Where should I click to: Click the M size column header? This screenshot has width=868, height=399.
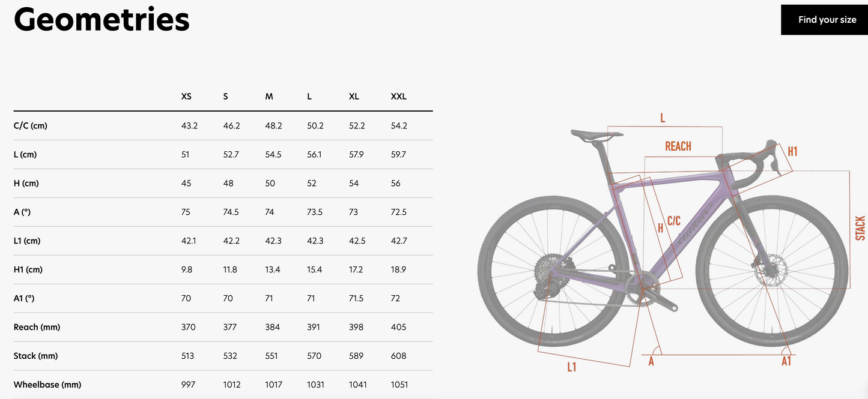click(x=269, y=97)
